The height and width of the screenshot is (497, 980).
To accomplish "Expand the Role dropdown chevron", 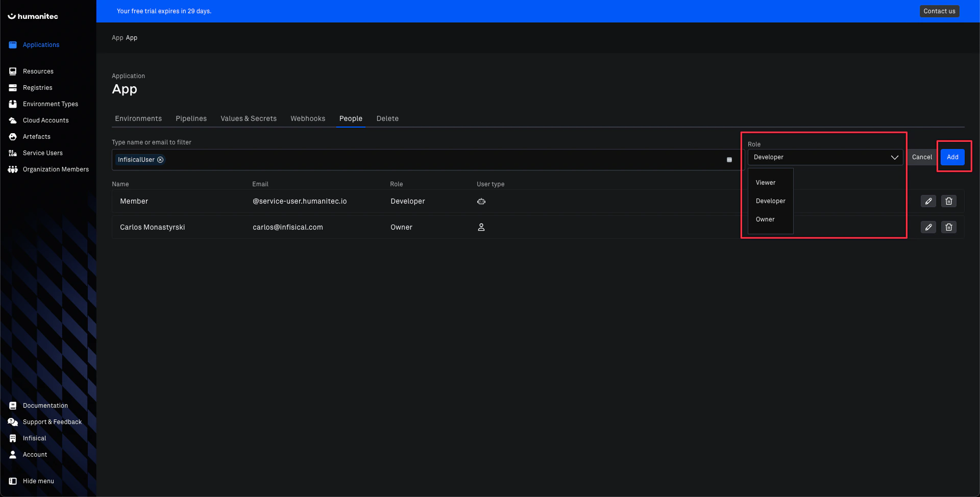I will click(x=894, y=157).
